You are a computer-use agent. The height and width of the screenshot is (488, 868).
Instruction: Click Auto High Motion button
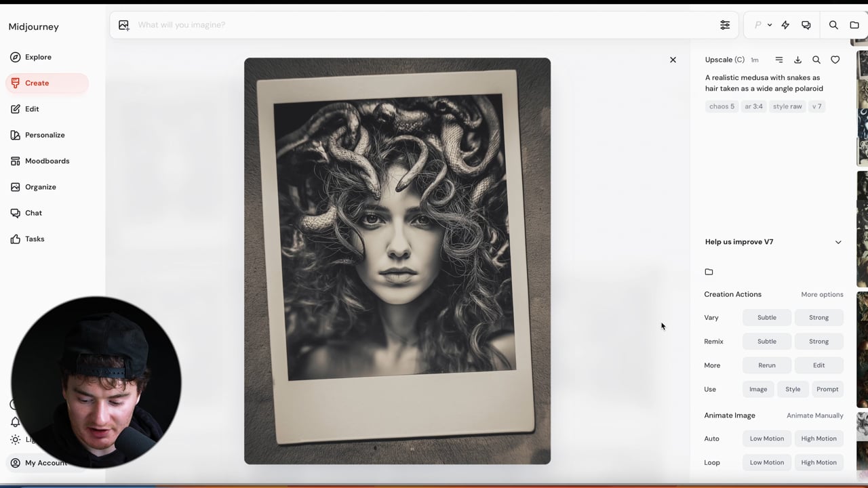coord(818,439)
